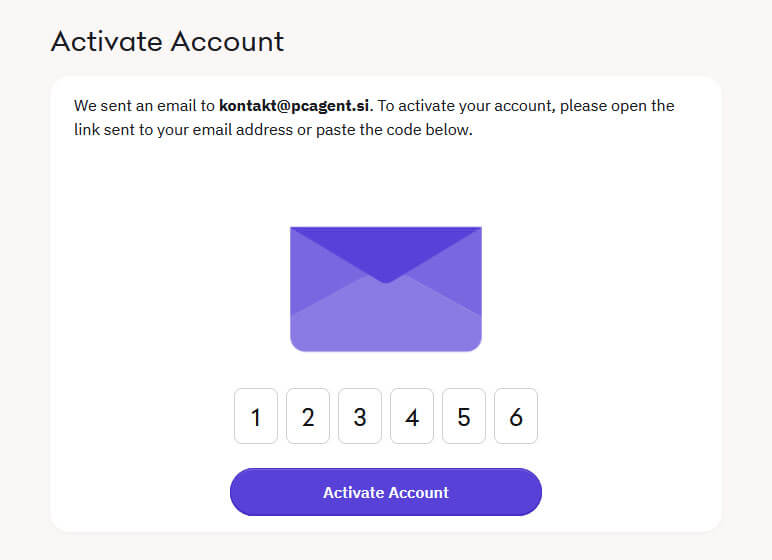Focus the code box containing digit 1
Screen dimensions: 772x560
(256, 416)
